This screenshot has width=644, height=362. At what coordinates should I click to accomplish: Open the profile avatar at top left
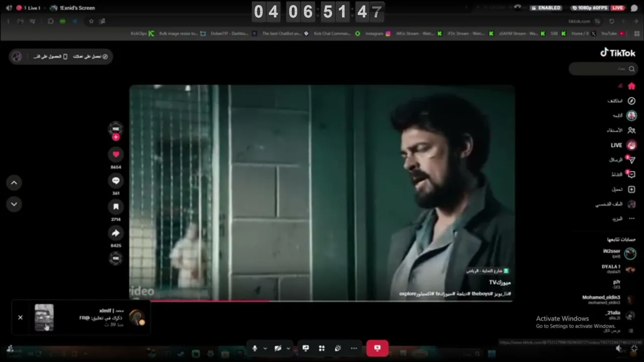pyautogui.click(x=17, y=56)
